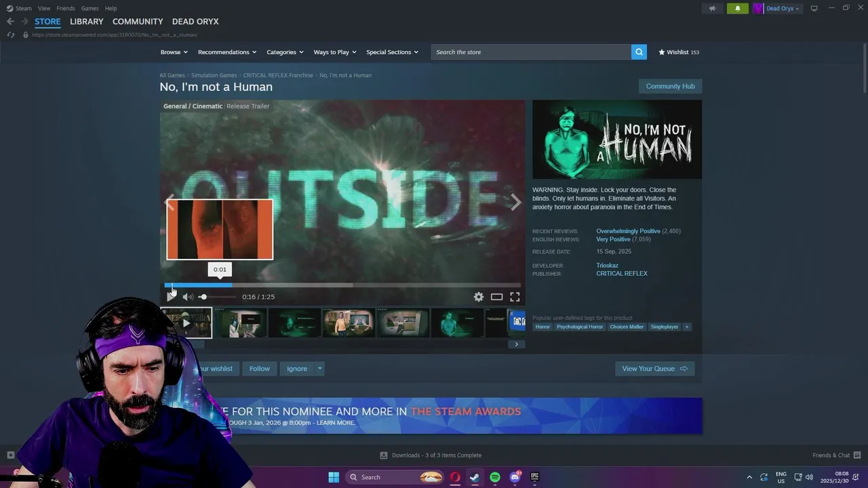Open Epic Games Launcher from taskbar

(x=535, y=477)
